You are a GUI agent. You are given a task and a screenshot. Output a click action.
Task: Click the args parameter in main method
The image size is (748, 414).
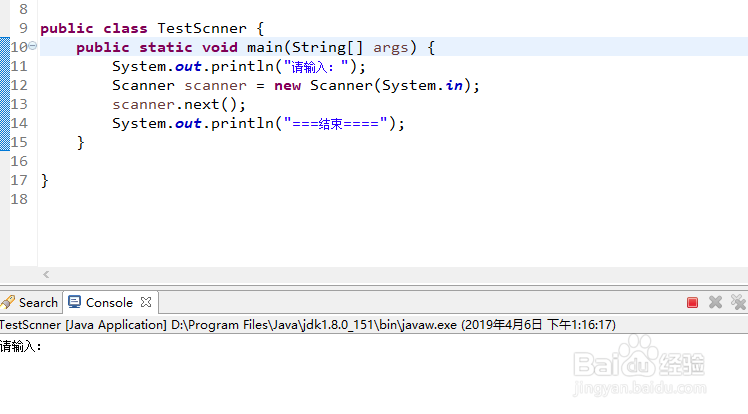pyautogui.click(x=391, y=48)
